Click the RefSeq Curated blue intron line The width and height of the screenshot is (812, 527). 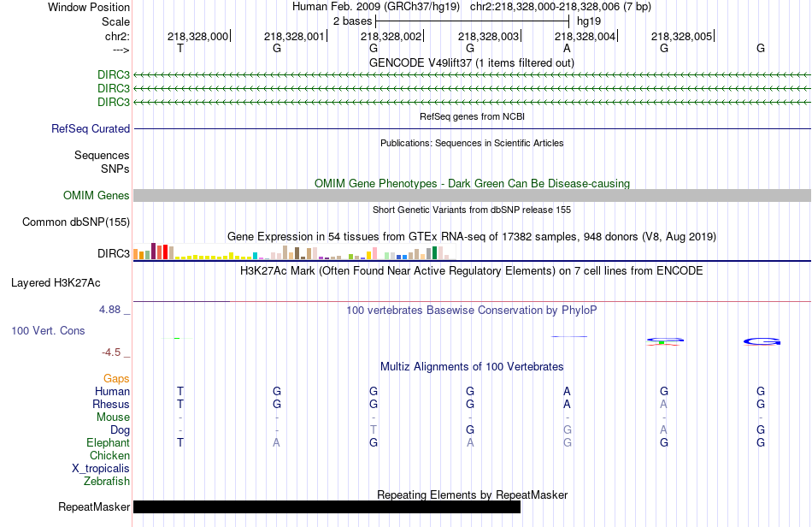point(472,128)
